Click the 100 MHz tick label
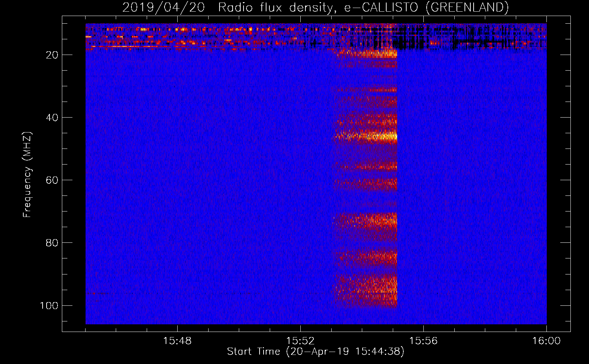The image size is (589, 364). 49,305
